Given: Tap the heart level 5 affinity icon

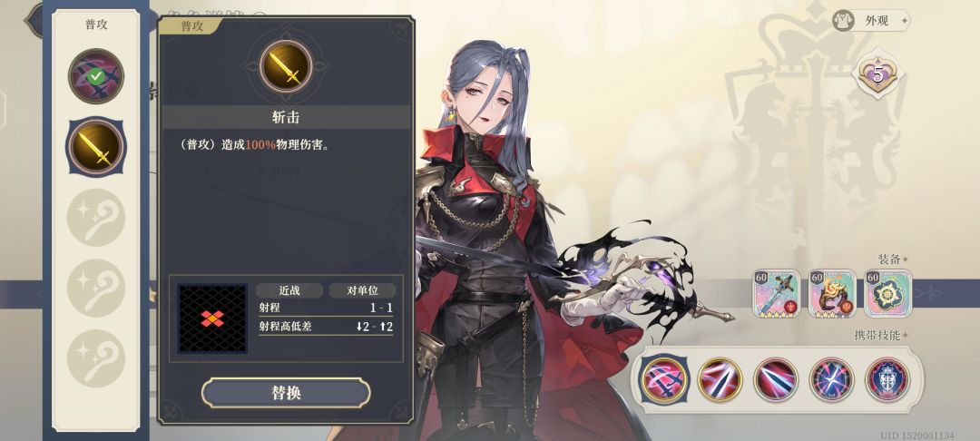Looking at the screenshot, I should (x=878, y=74).
